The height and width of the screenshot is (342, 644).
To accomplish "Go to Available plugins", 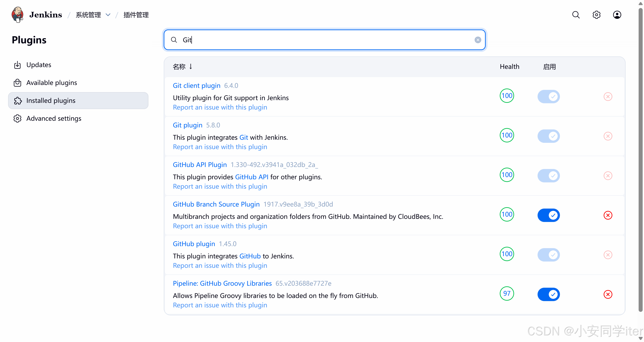I will tap(51, 82).
